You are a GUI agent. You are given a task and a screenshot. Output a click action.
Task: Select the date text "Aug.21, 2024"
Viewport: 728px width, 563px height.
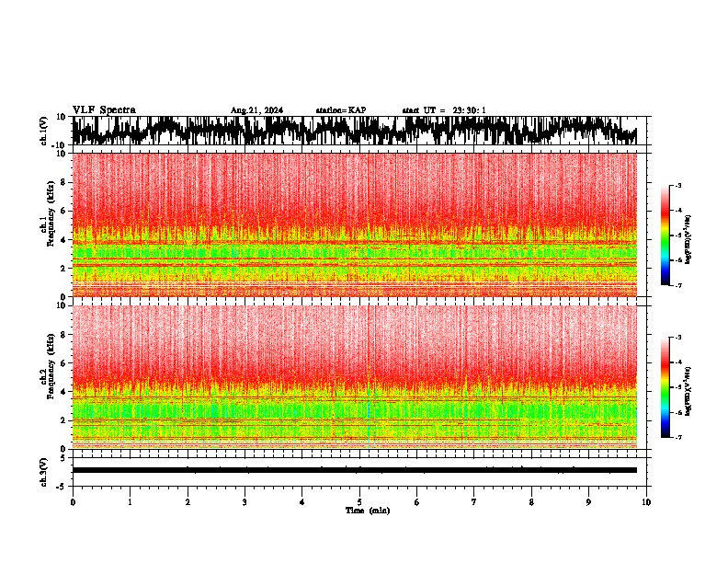tap(256, 110)
